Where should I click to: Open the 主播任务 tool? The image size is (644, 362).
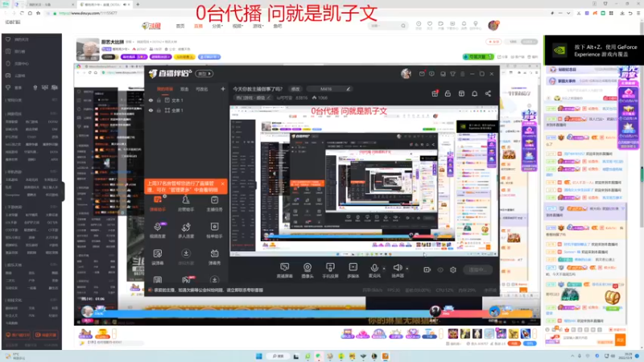pos(214,204)
